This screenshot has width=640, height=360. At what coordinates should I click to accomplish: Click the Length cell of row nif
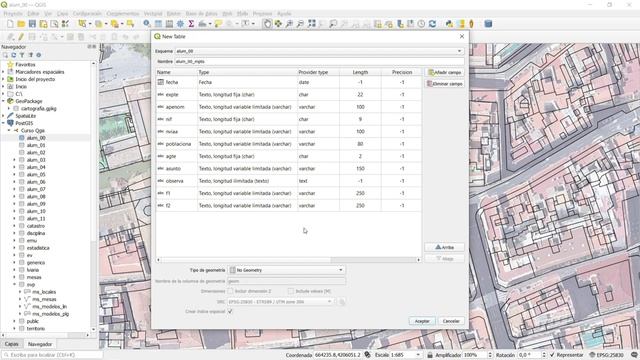point(360,120)
